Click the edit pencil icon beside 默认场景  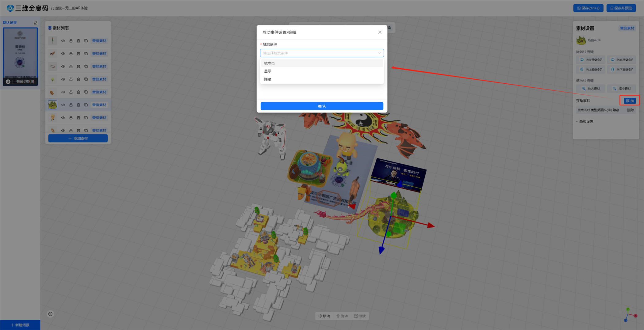[36, 23]
